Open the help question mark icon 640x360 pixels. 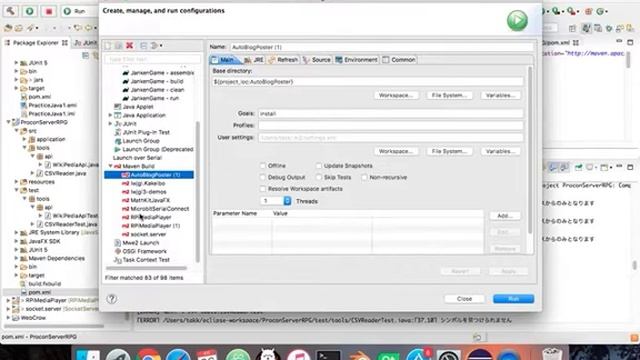click(x=111, y=299)
